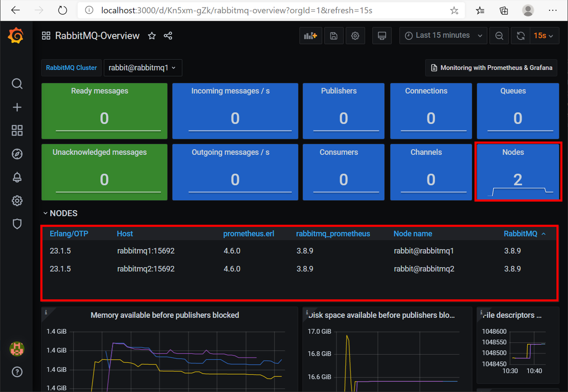The image size is (568, 392).
Task: Cycle view mode with monitor icon
Action: pyautogui.click(x=382, y=36)
